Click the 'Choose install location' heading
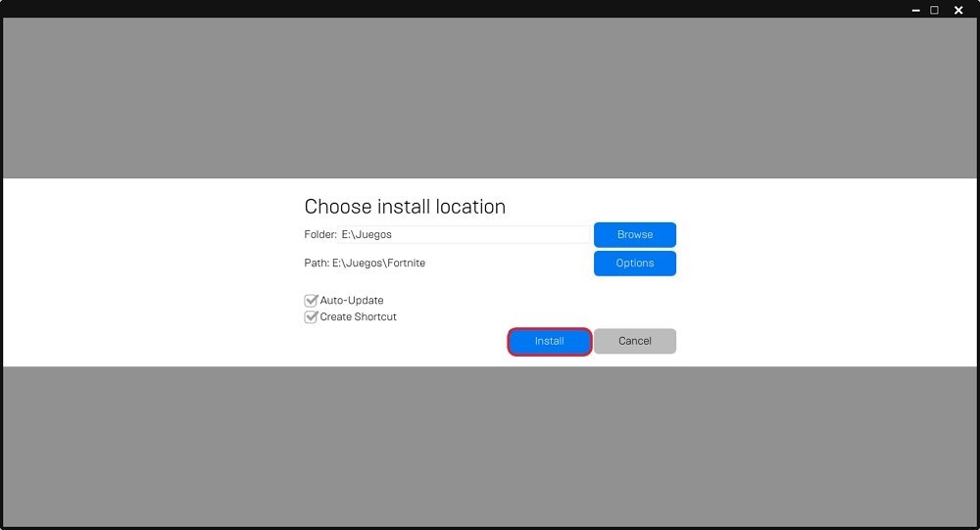980x530 pixels. 405,207
